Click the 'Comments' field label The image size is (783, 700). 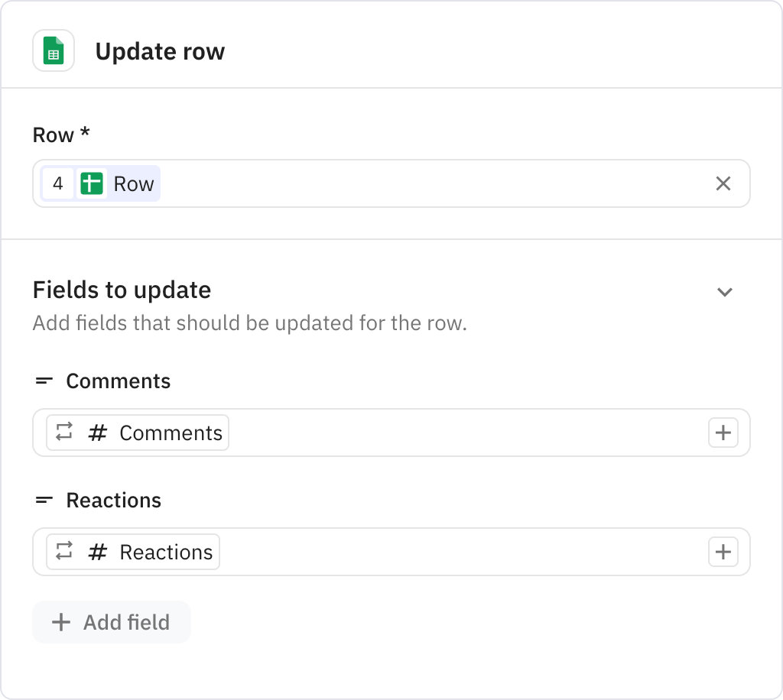click(119, 381)
